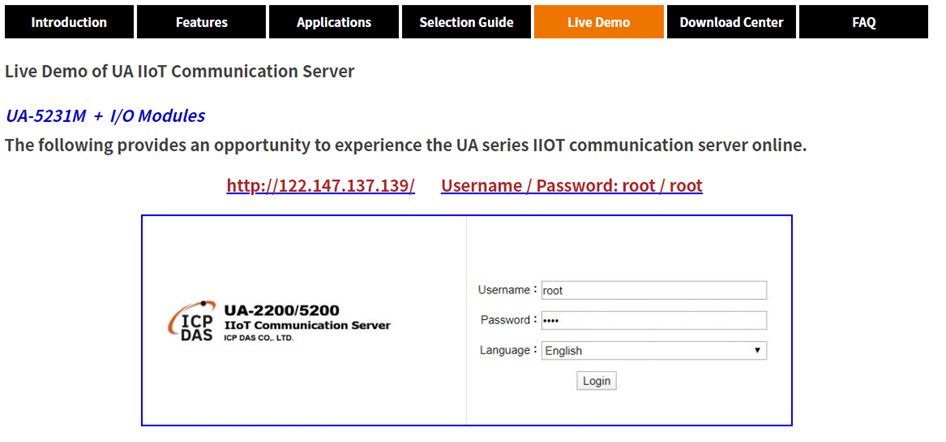Click the Username / Password: root / root link
946x442 pixels.
click(571, 185)
